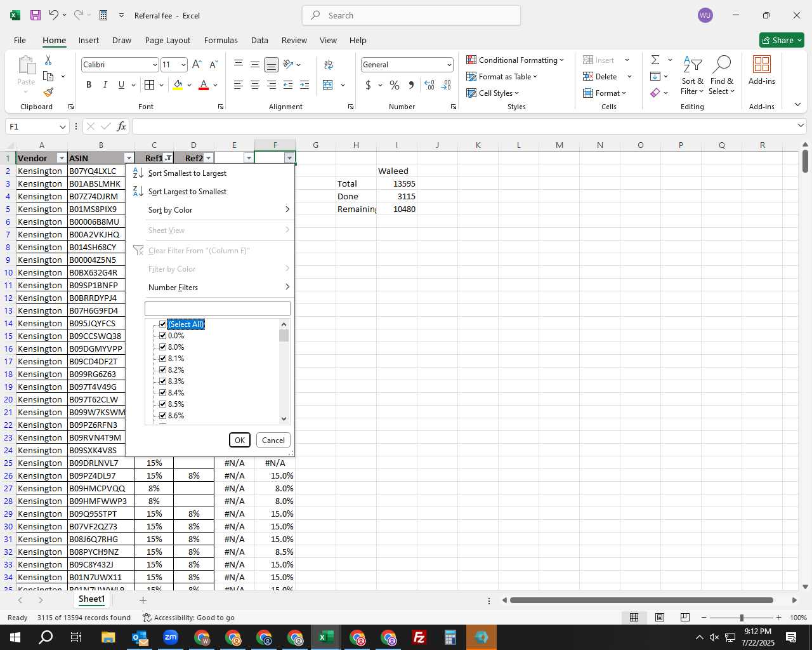The width and height of the screenshot is (812, 650).
Task: Uncheck the 8.0% filter value
Action: coord(162,347)
